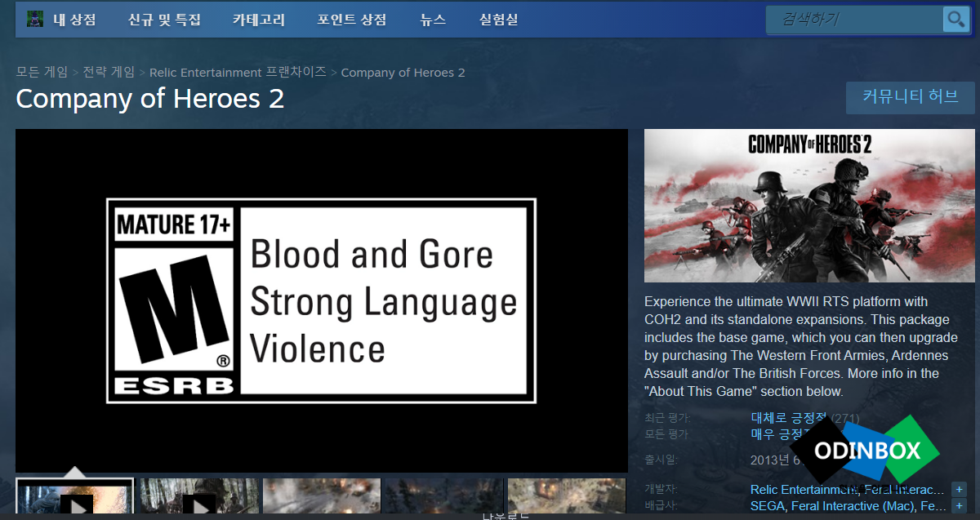Open the 실험실 menu item
Viewport: 980px width, 520px height.
tap(498, 20)
